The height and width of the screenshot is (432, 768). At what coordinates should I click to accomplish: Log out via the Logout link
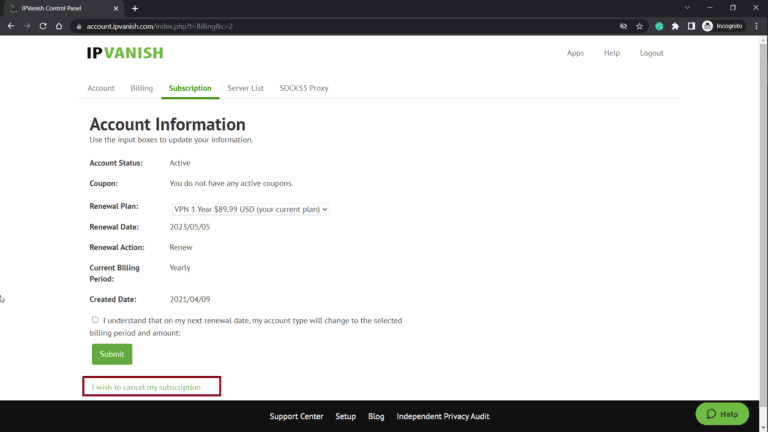pyautogui.click(x=651, y=53)
